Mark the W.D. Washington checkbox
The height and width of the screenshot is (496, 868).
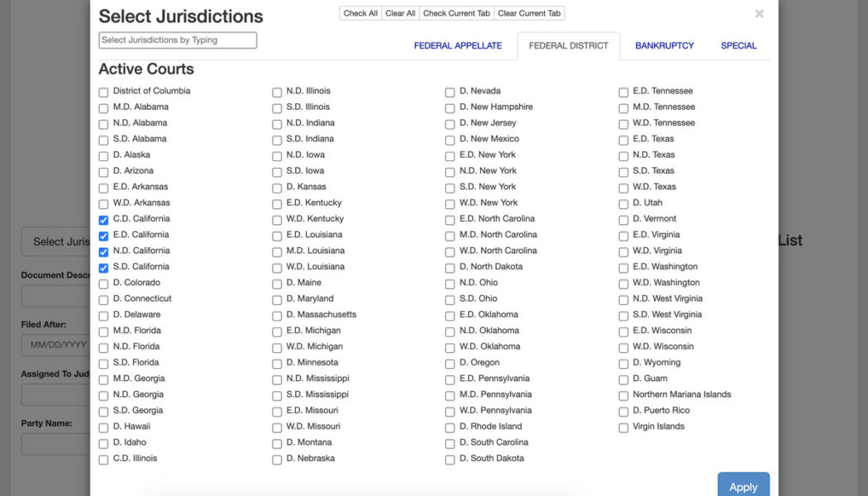point(623,284)
